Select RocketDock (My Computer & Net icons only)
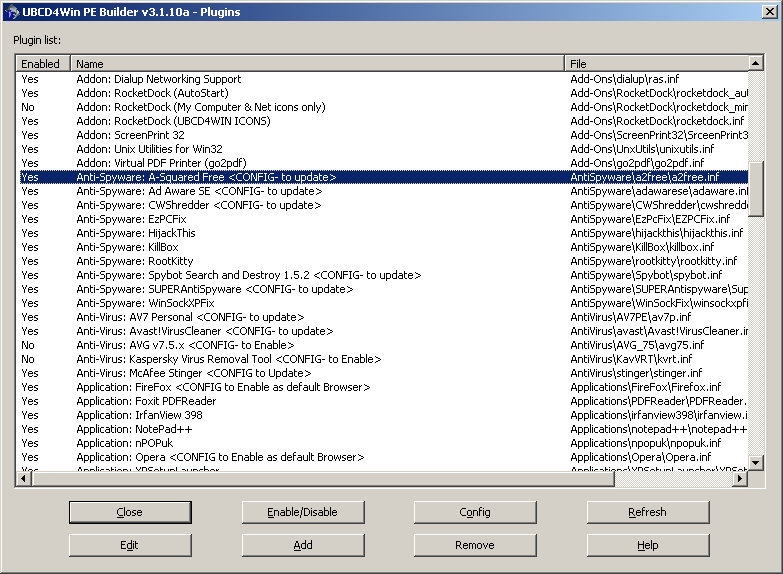Viewport: 783px width, 574px height. tap(384, 107)
